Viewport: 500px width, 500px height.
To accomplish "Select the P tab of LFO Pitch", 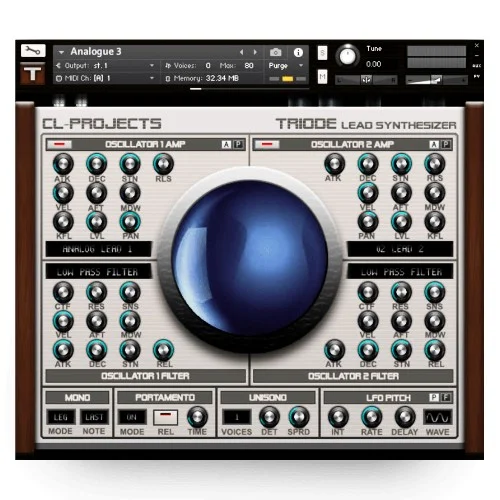I will coord(434,397).
